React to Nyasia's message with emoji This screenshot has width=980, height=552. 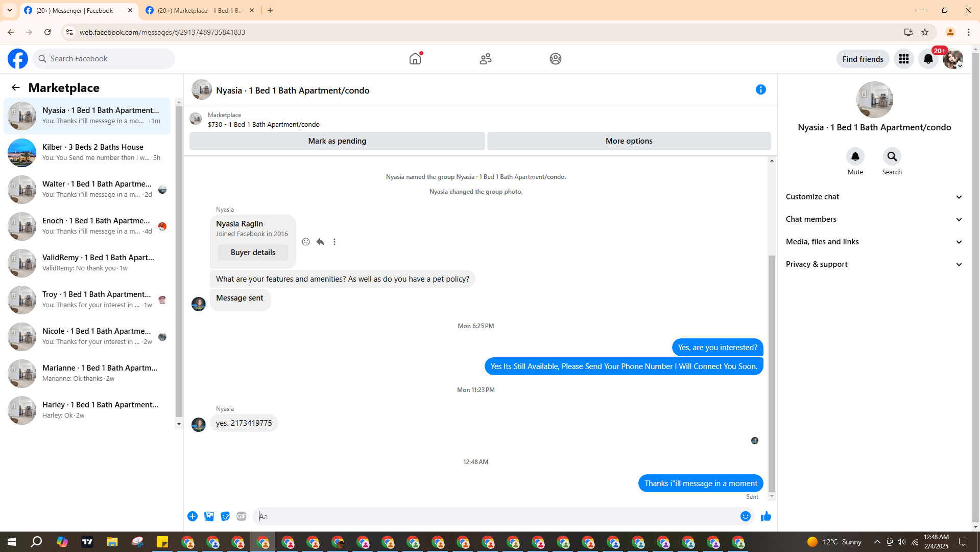[306, 242]
